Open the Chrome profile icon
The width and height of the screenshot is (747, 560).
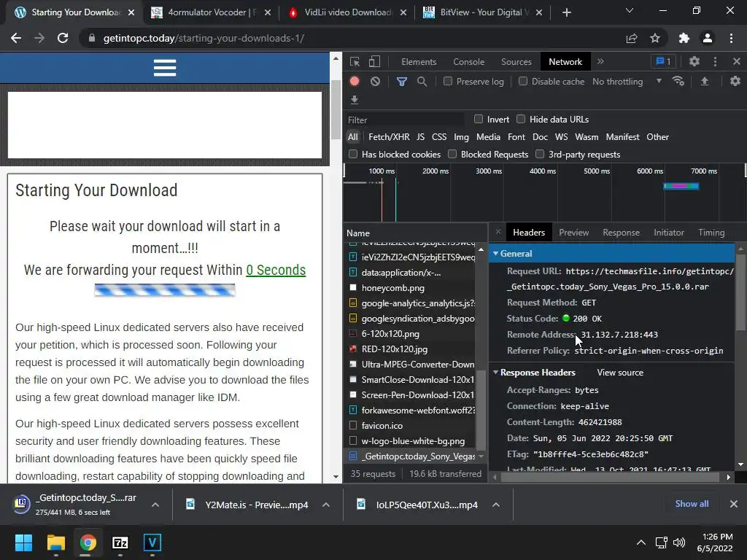[x=708, y=38]
